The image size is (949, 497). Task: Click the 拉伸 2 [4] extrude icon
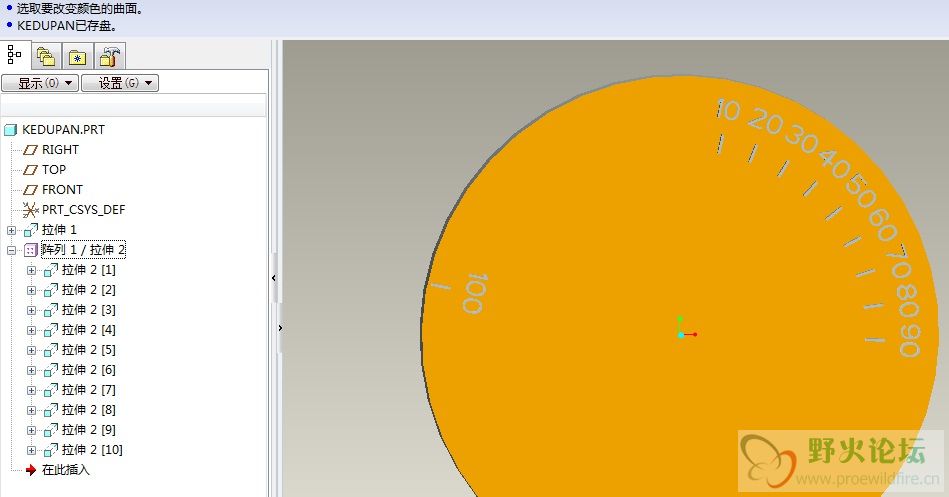tap(51, 329)
